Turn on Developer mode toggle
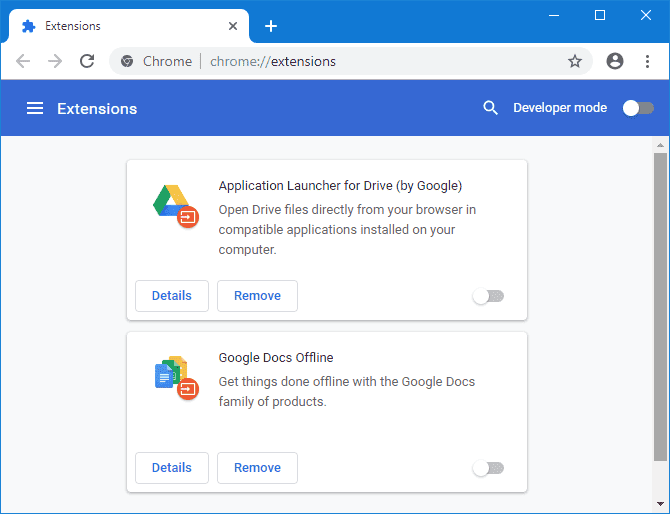This screenshot has width=670, height=514. pyautogui.click(x=638, y=108)
